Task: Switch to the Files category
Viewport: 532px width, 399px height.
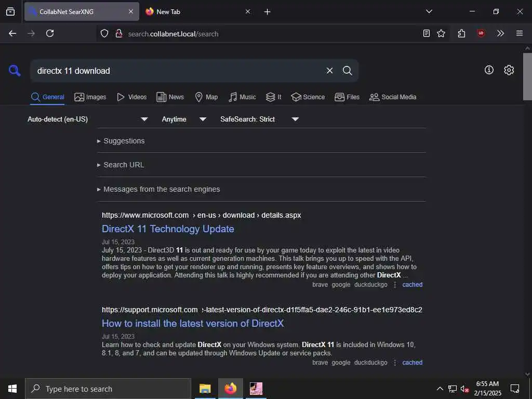Action: [347, 97]
